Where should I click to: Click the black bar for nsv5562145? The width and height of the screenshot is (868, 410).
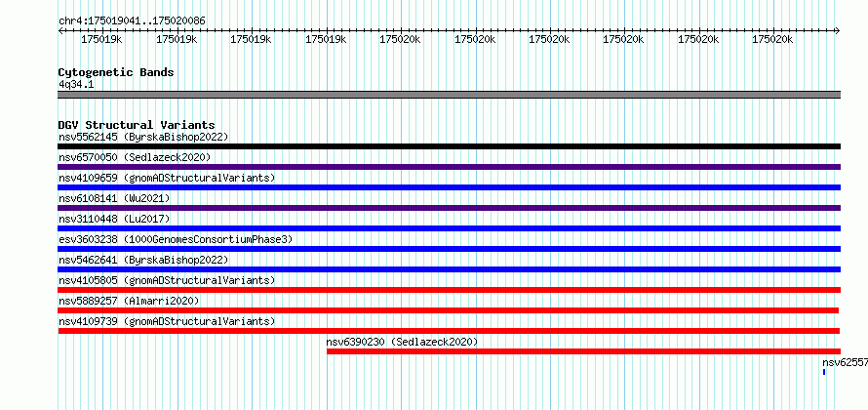(450, 146)
